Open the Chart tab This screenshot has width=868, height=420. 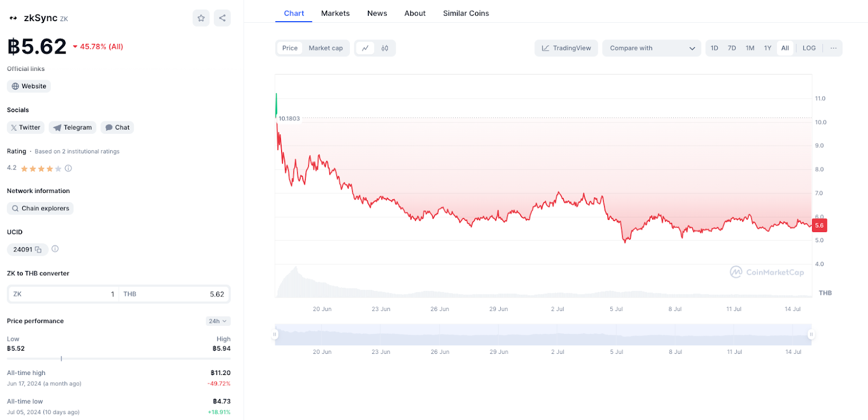pos(293,13)
